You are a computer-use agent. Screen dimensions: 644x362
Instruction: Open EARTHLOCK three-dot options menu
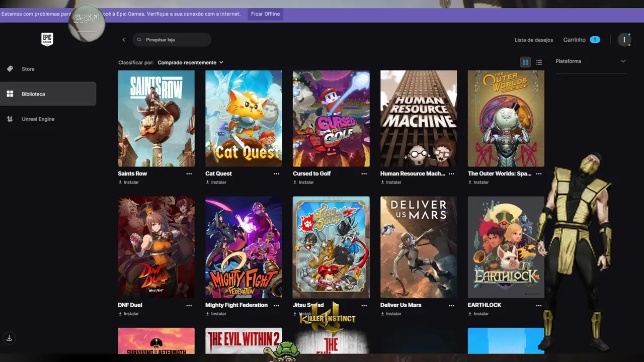[x=539, y=305]
